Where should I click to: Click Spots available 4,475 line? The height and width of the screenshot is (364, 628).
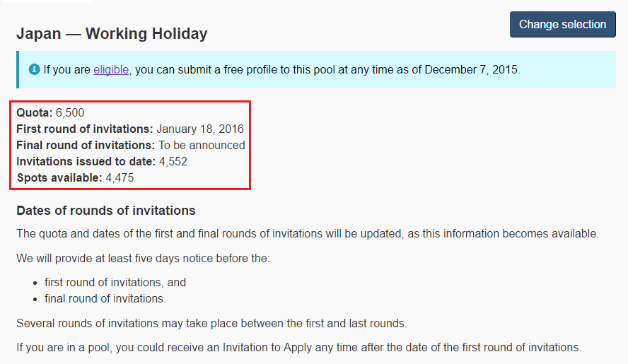click(x=75, y=178)
